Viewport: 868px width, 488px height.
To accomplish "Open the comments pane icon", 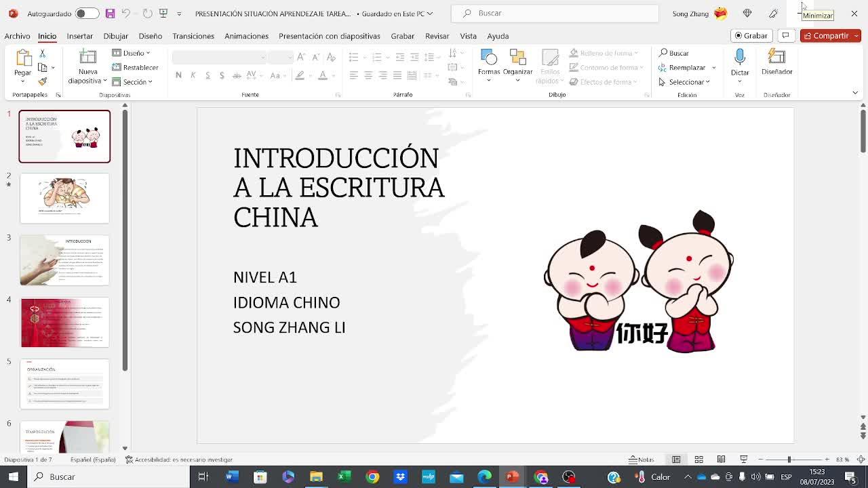I will [785, 35].
